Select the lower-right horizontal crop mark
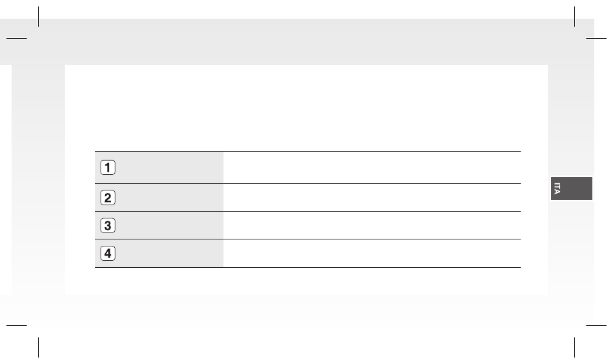This screenshot has height=364, width=613. pos(596,325)
